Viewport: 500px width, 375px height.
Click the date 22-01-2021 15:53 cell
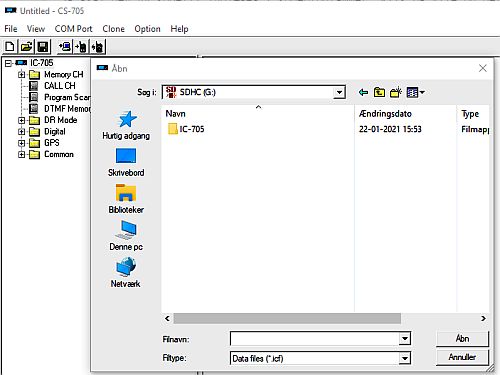[390, 129]
